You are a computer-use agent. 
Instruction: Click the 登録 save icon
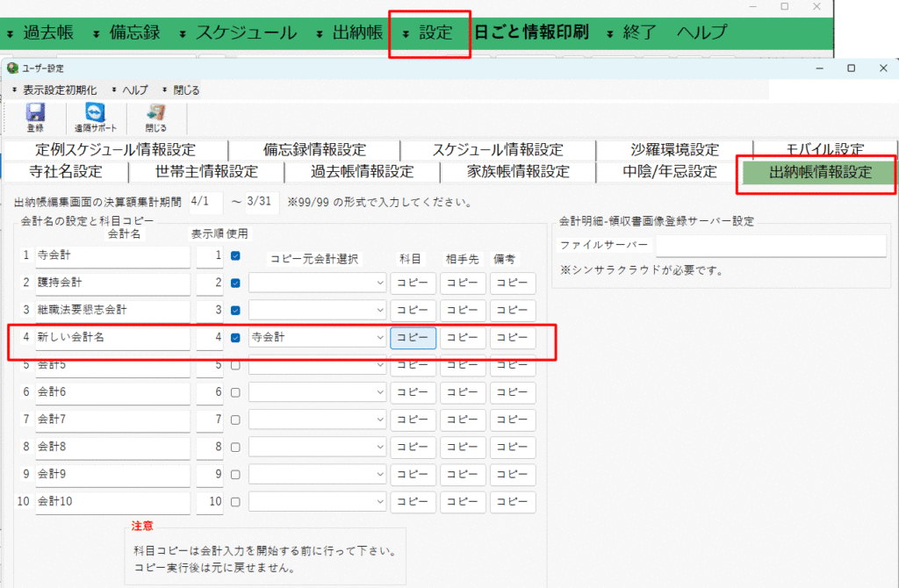tap(35, 116)
